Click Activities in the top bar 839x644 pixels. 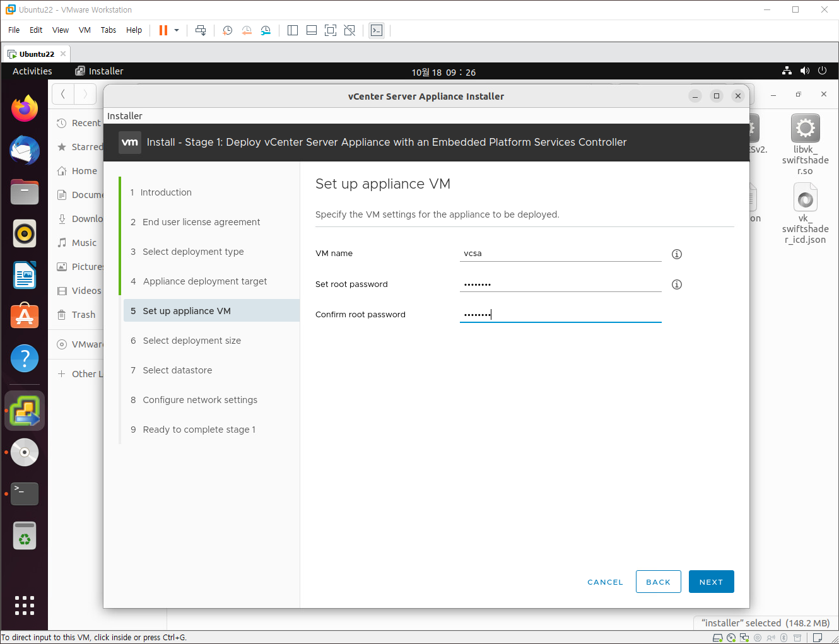[x=32, y=71]
